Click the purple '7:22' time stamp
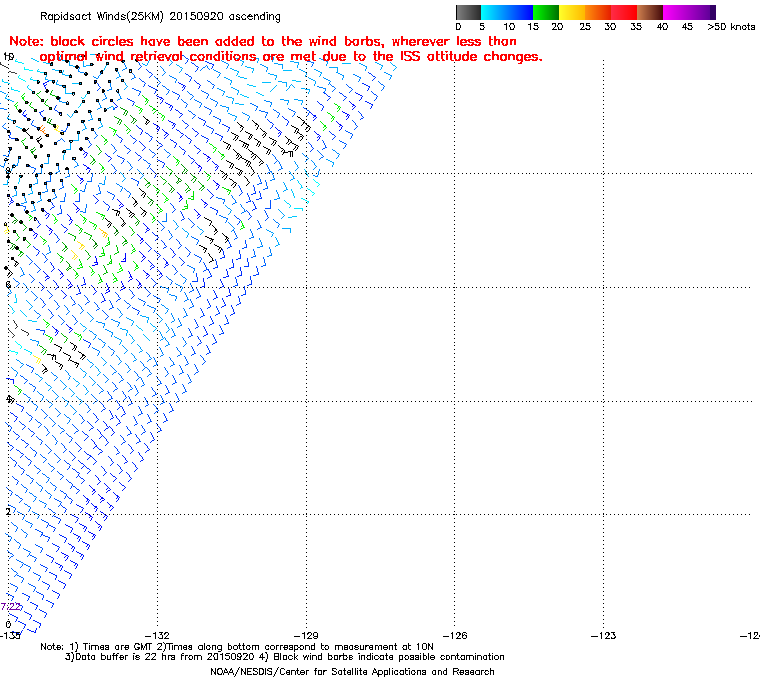 pyautogui.click(x=11, y=607)
